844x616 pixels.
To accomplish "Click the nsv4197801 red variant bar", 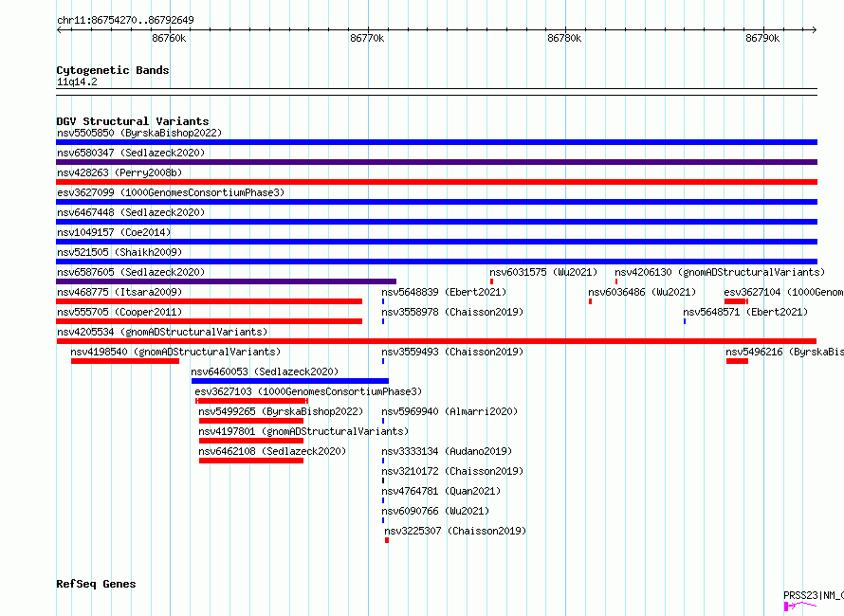I will tap(251, 441).
